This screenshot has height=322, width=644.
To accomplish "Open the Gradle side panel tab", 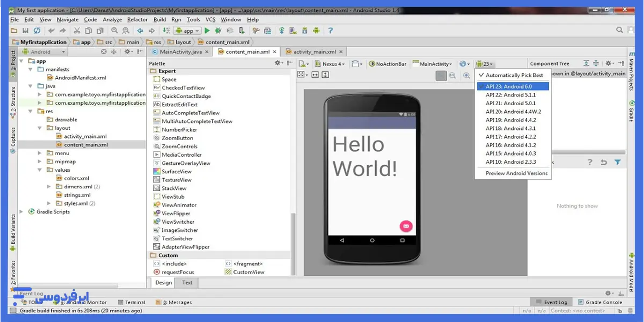I will (x=632, y=112).
